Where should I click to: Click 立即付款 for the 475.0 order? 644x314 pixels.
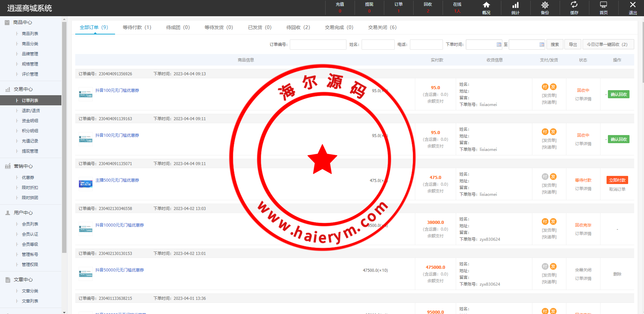(617, 180)
